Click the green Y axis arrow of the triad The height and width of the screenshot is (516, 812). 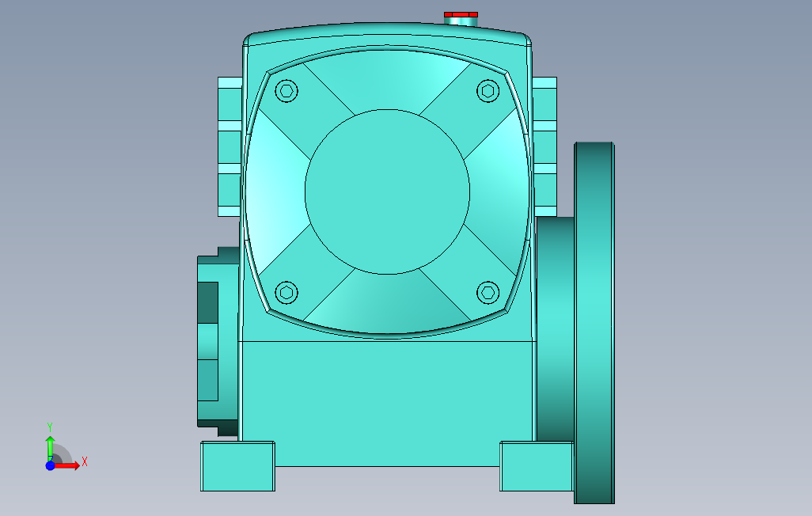pos(50,448)
